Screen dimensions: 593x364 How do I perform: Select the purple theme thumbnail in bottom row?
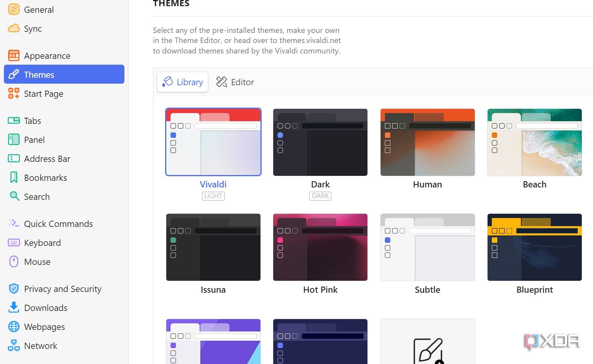tap(213, 342)
